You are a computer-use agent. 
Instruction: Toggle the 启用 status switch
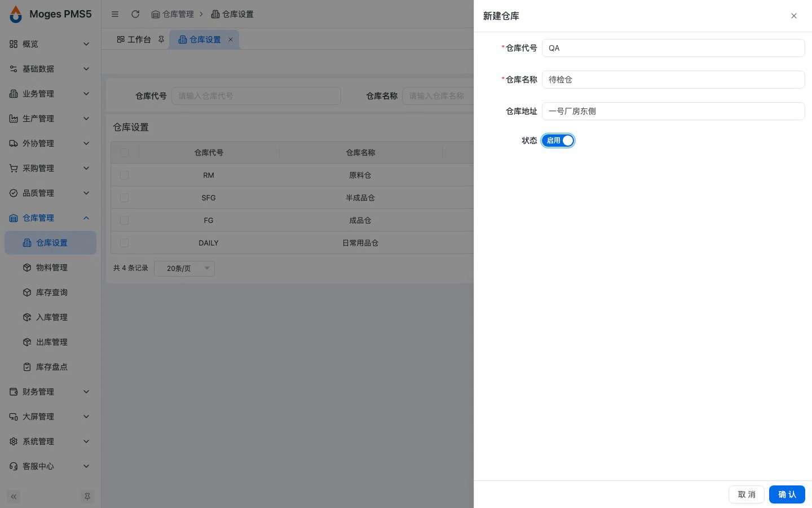click(x=558, y=141)
